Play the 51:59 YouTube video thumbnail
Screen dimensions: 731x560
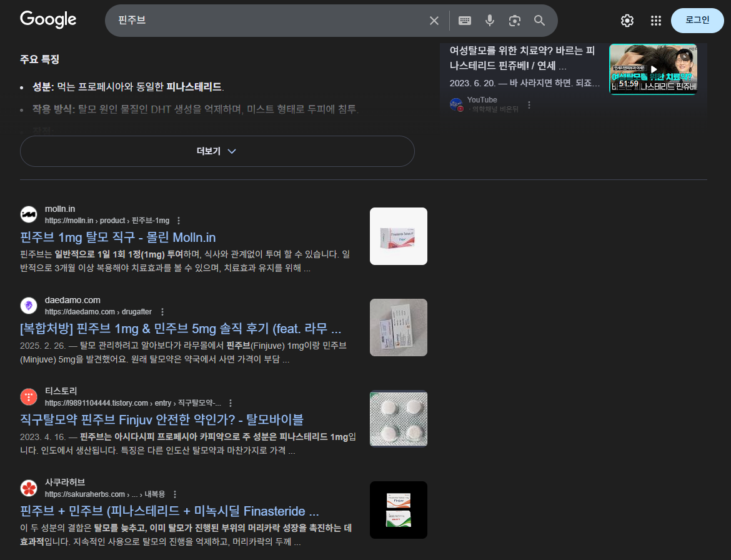tap(653, 69)
